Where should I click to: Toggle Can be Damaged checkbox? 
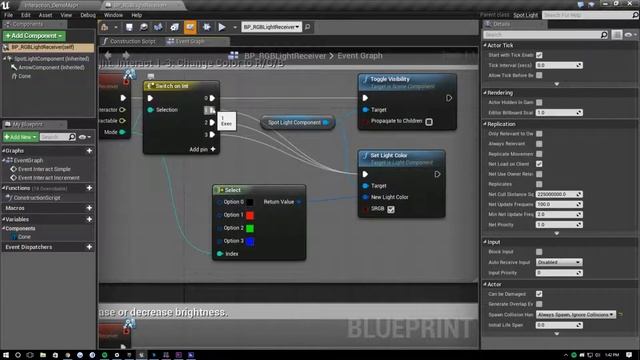(x=539, y=294)
